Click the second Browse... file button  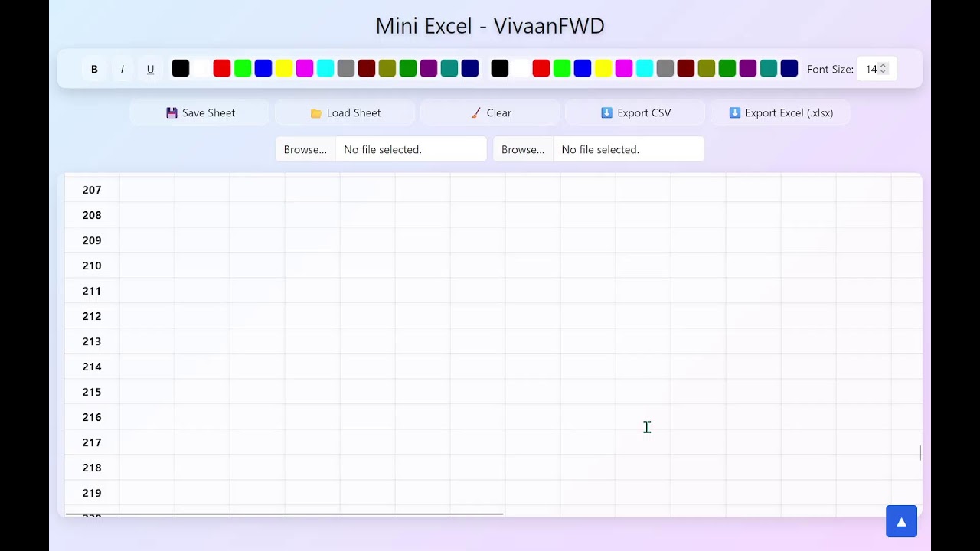click(x=523, y=149)
